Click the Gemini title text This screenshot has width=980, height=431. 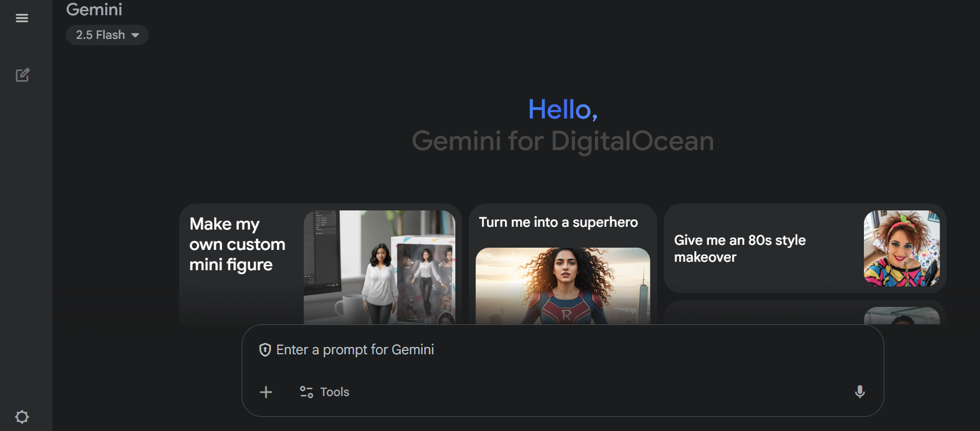point(94,10)
